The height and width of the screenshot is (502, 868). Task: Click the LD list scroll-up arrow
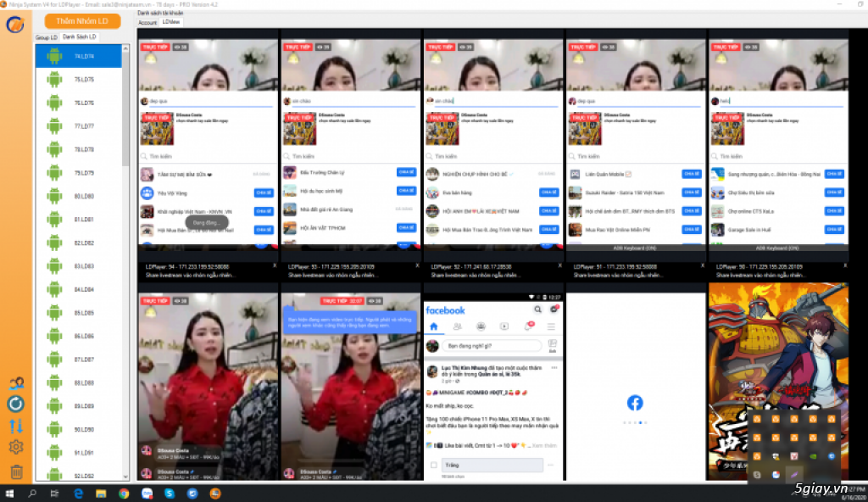pyautogui.click(x=125, y=49)
